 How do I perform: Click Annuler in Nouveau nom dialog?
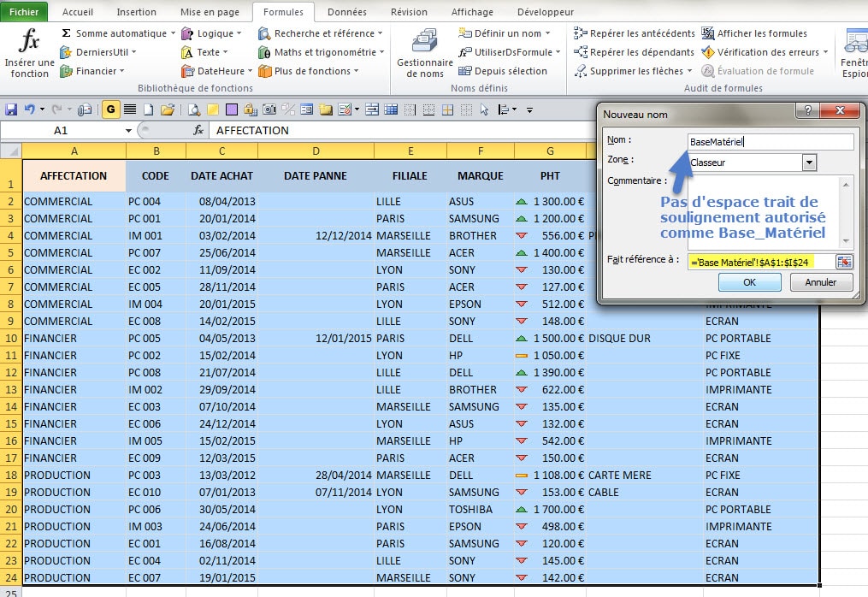(x=820, y=282)
